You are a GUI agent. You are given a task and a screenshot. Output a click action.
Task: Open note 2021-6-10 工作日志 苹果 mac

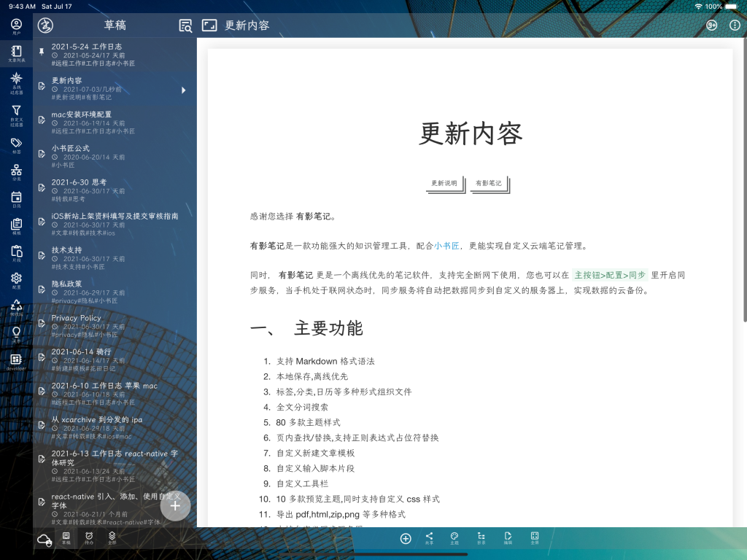115,393
